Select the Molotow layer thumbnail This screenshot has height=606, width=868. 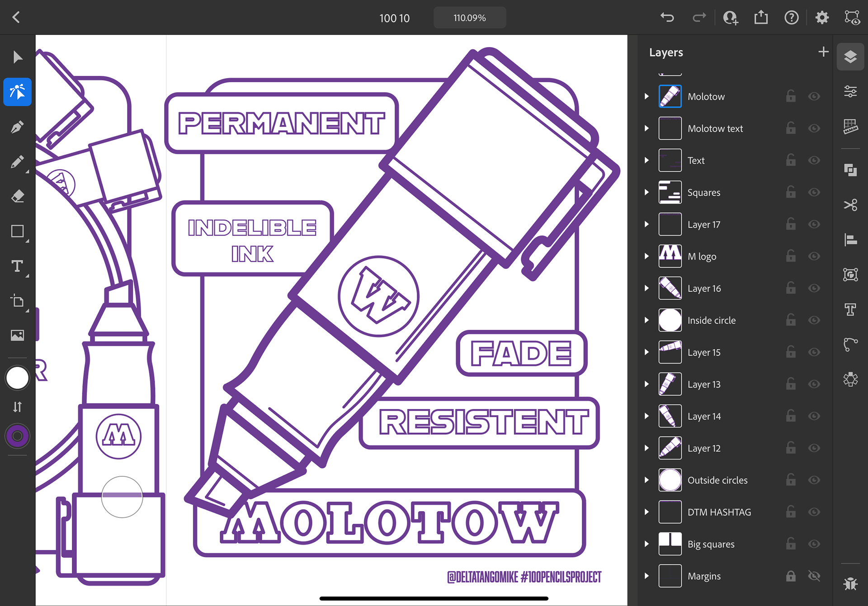[x=670, y=96]
